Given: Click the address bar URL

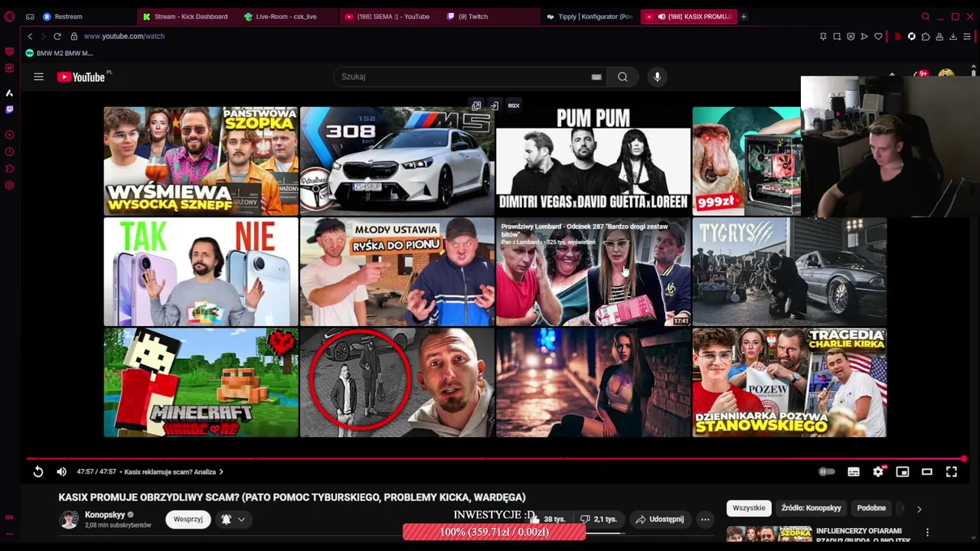Looking at the screenshot, I should [x=124, y=36].
